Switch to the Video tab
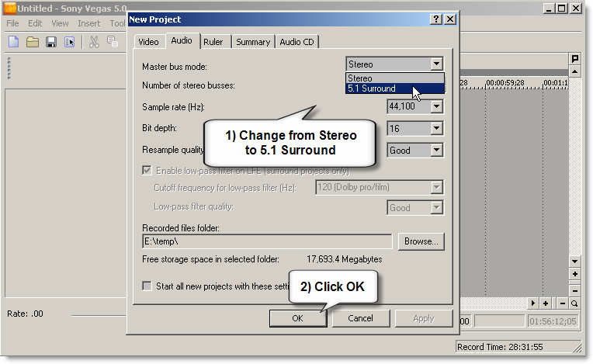The image size is (593, 364). tap(148, 42)
